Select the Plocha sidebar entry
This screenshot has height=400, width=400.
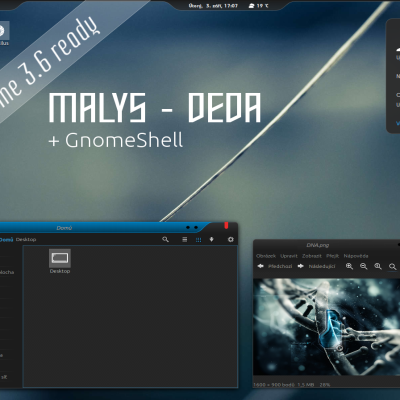7,272
